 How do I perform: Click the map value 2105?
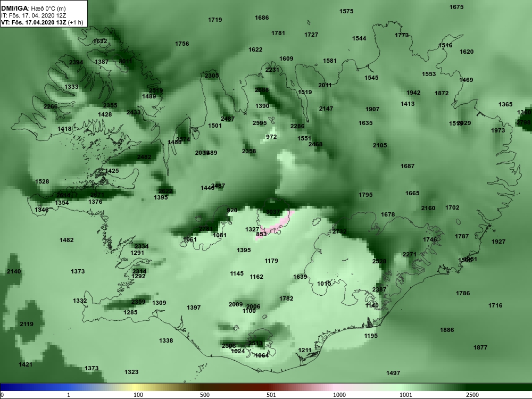pos(380,145)
